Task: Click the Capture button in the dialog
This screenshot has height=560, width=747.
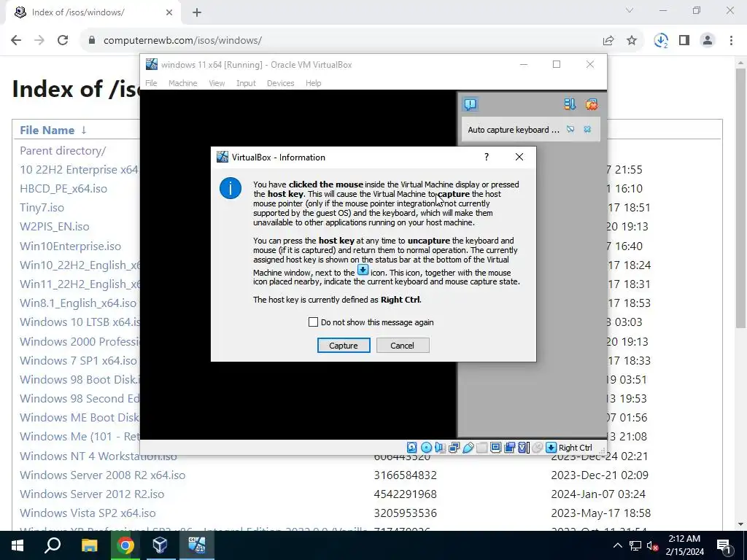Action: tap(344, 345)
